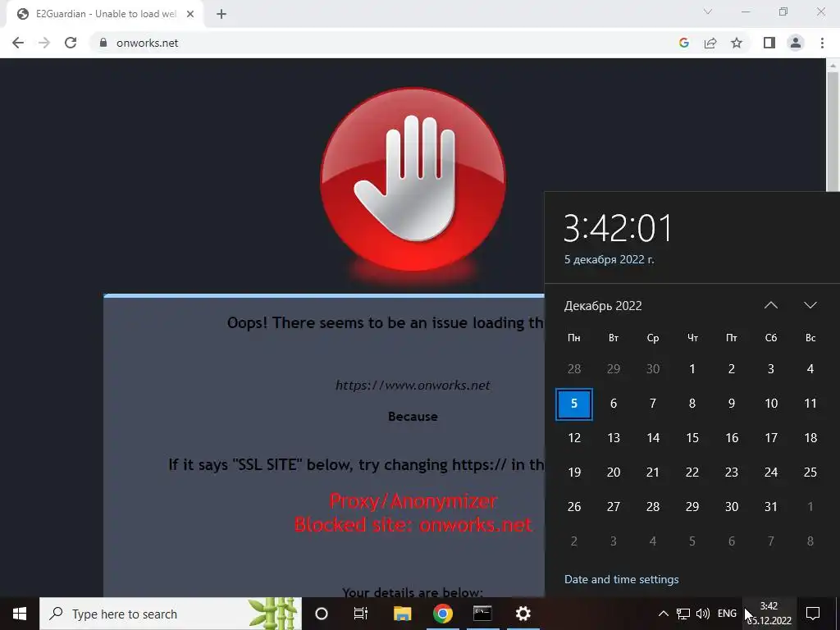Switch to Chrome on the taskbar
The height and width of the screenshot is (630, 840).
point(442,614)
